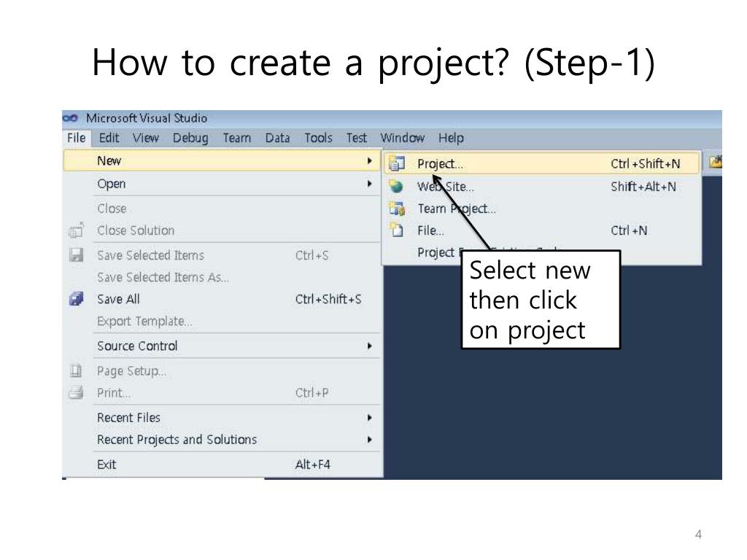Expand the Recent Files submenu
This screenshot has height=560, width=747.
[x=370, y=418]
